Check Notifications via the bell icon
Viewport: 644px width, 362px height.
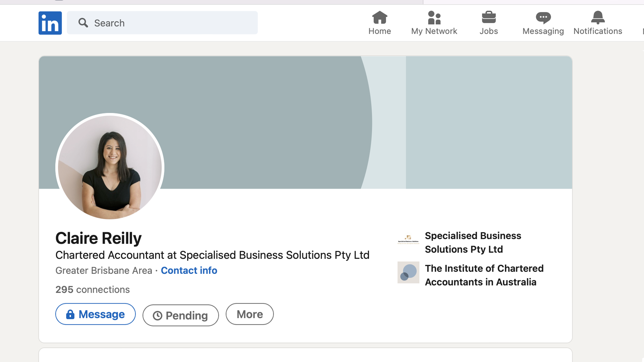pyautogui.click(x=597, y=18)
